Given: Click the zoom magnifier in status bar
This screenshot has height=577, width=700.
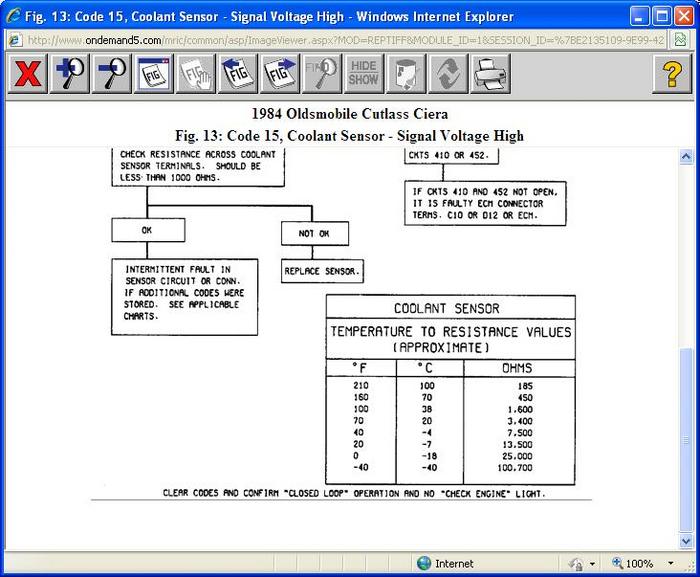Looking at the screenshot, I should coord(617,563).
